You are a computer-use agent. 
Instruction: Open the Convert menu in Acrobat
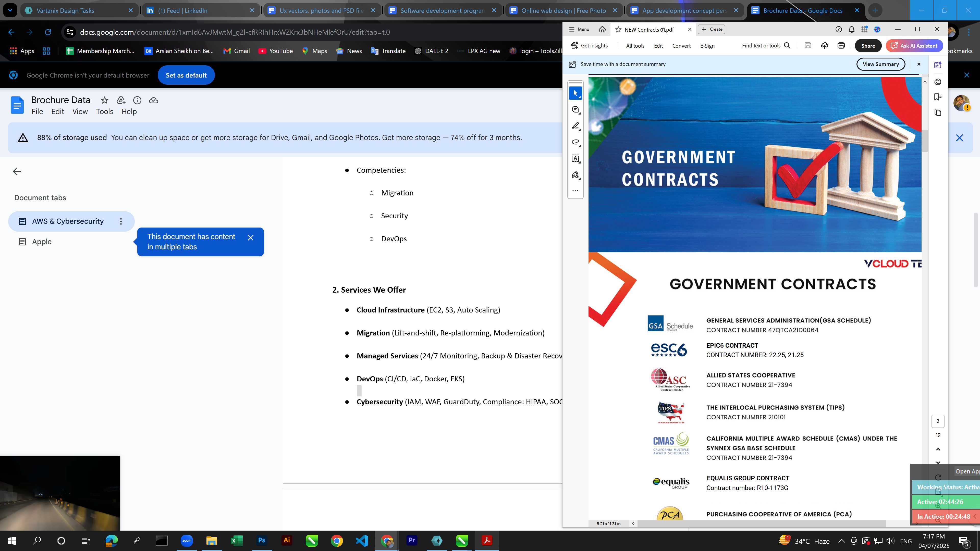tap(681, 46)
